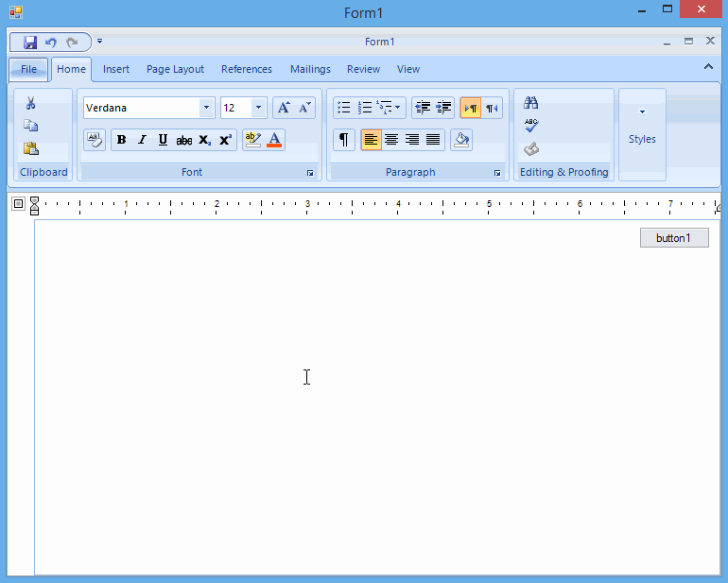Open the Mailings tab
The image size is (728, 583).
tap(310, 69)
